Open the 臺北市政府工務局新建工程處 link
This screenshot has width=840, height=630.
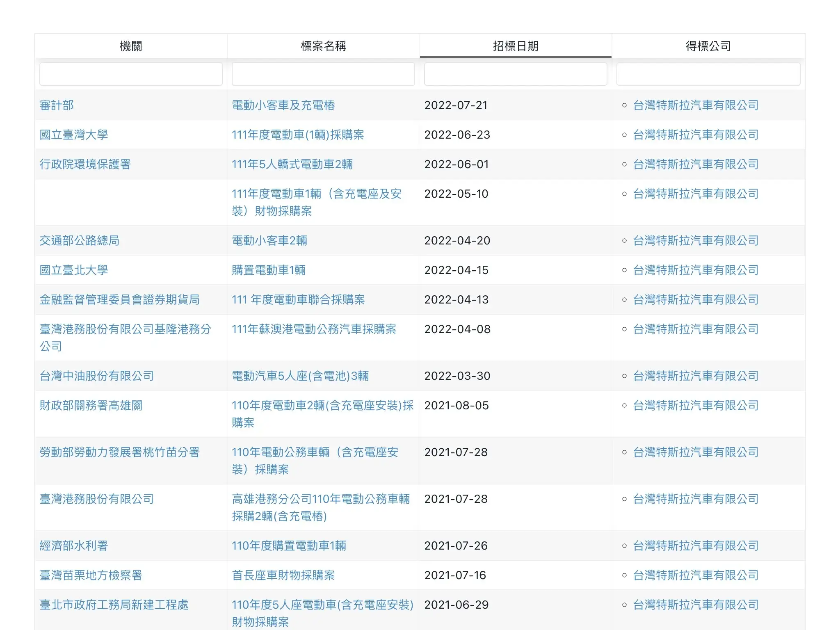(114, 605)
